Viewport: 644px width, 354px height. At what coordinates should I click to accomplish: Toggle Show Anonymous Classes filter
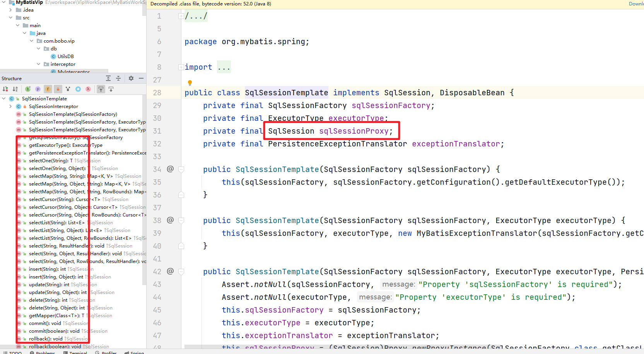[78, 89]
